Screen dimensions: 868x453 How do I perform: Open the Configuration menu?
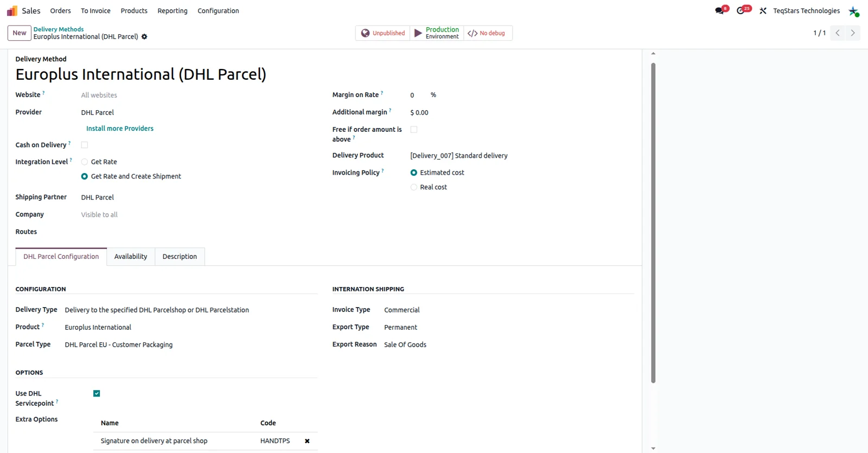pos(218,11)
